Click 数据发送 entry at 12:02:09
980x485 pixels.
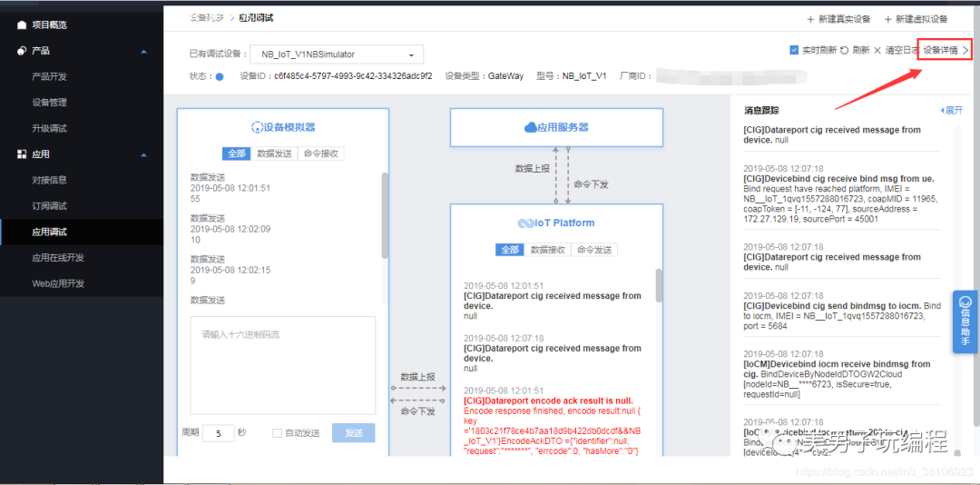pos(230,228)
